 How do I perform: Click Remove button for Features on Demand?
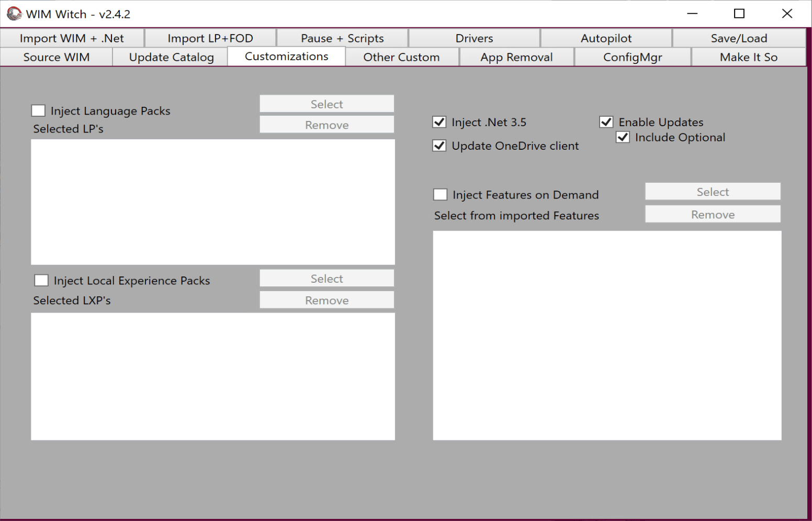[713, 215]
